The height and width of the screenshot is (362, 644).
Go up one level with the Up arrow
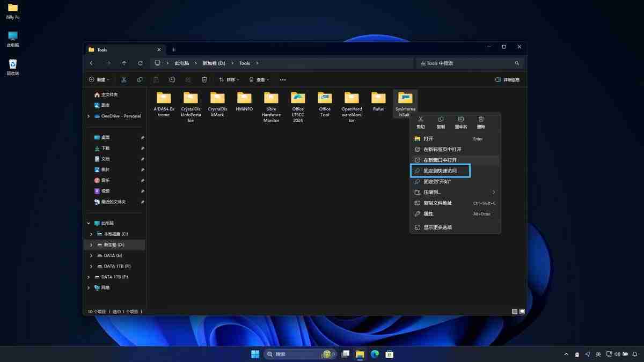124,63
